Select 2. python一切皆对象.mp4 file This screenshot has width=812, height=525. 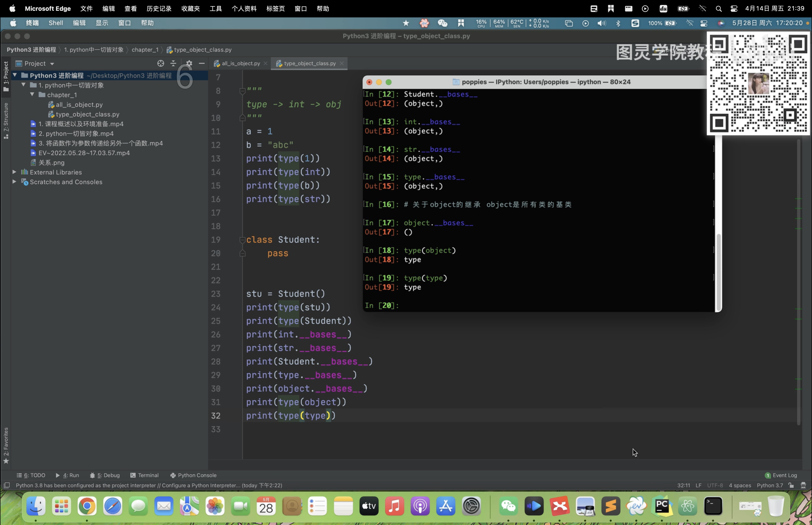tap(76, 134)
